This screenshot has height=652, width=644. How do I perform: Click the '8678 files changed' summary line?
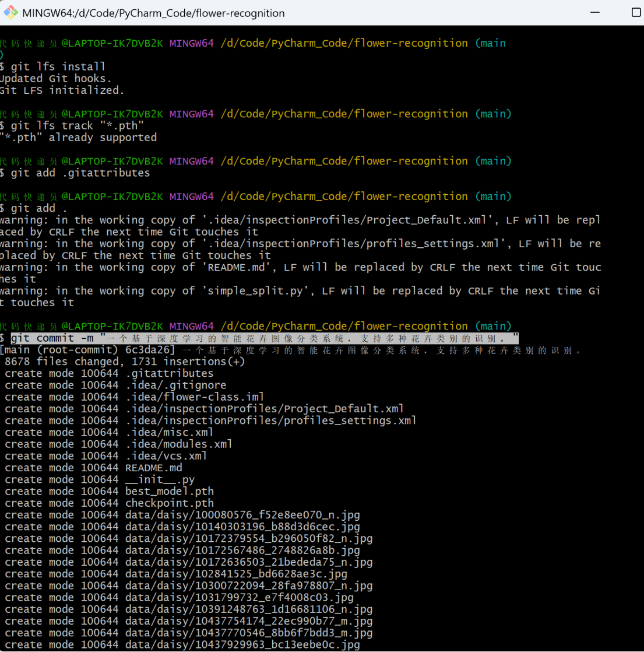pyautogui.click(x=125, y=362)
